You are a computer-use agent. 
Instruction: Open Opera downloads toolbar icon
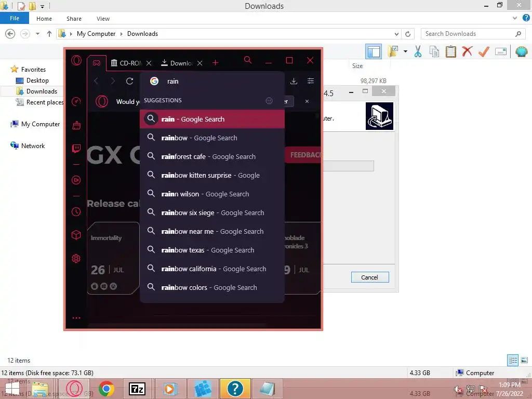point(294,81)
